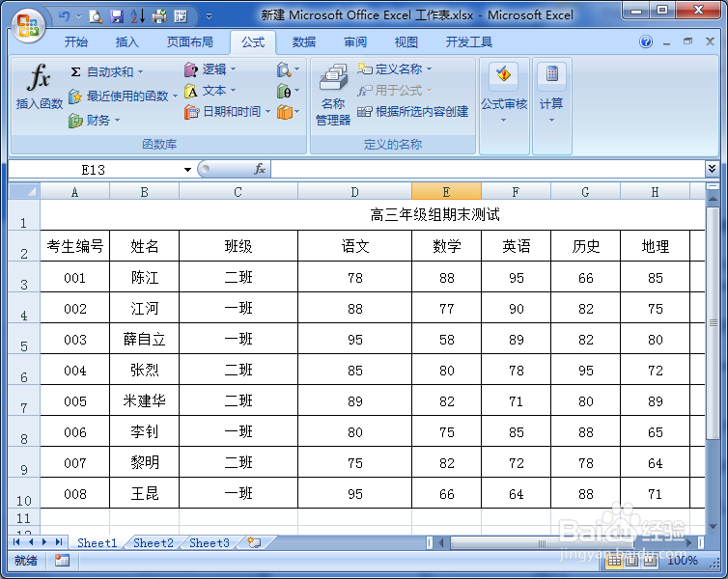728x579 pixels.
Task: Switch to the 页面布局 tab
Action: coord(190,42)
